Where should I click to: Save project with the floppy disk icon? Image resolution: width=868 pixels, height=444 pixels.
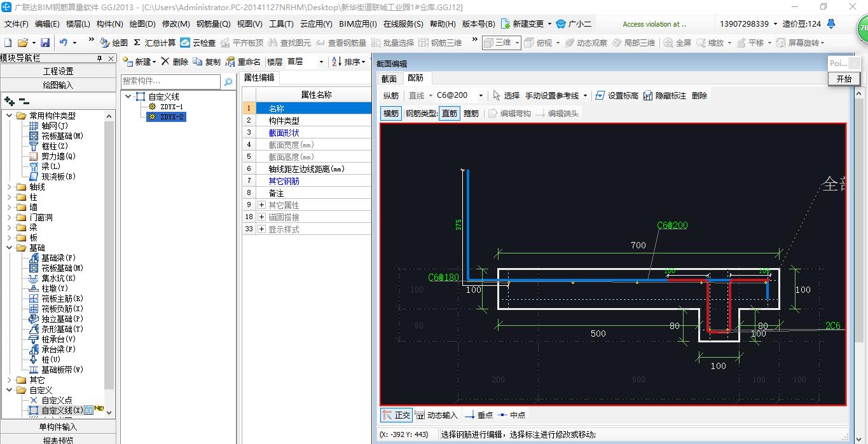(45, 43)
